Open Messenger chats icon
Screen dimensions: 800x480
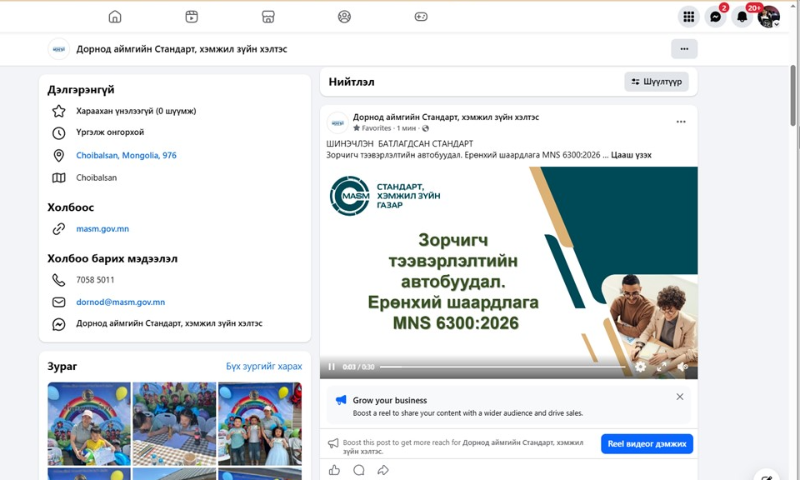tap(715, 17)
